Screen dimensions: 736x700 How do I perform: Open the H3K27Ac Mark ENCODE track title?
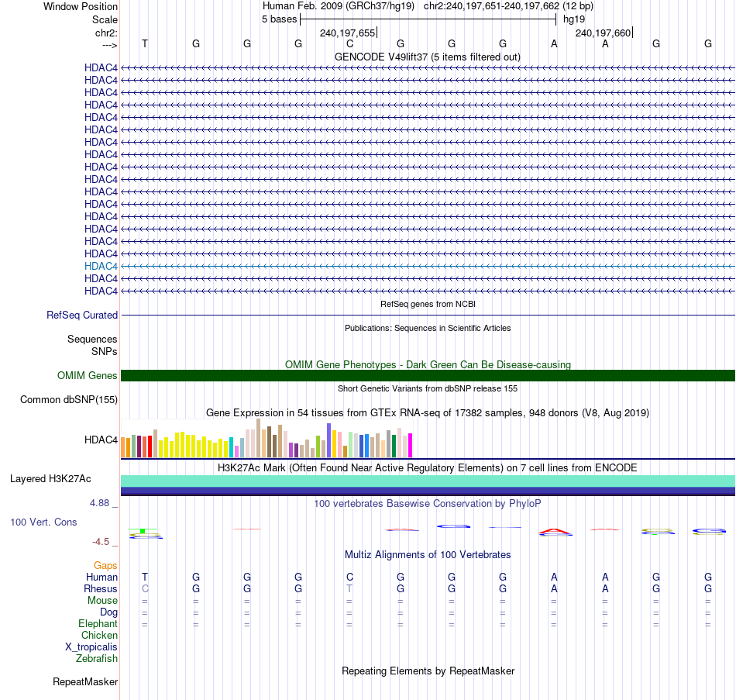point(428,468)
